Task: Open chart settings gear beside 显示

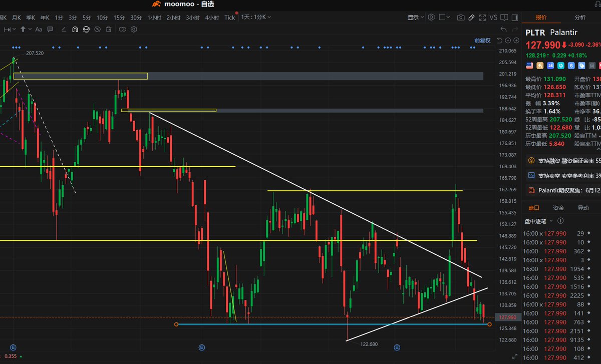Action: click(432, 17)
